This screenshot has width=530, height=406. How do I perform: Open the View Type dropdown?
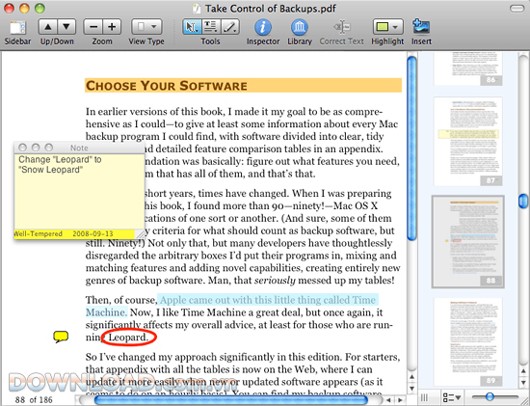[146, 27]
